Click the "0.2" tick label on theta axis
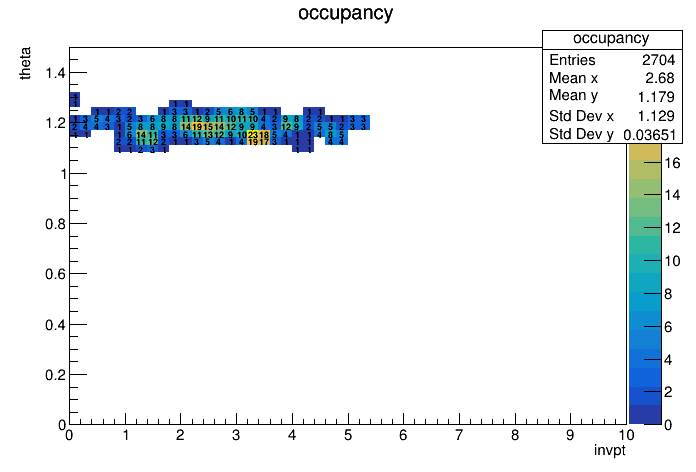Screen dimensions: 696x472 pyautogui.click(x=55, y=375)
